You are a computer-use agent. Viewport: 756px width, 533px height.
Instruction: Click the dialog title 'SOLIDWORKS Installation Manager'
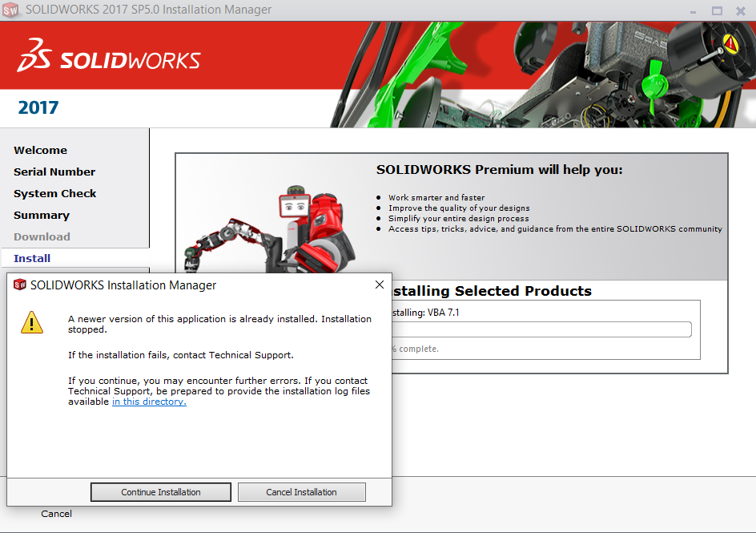tap(123, 285)
